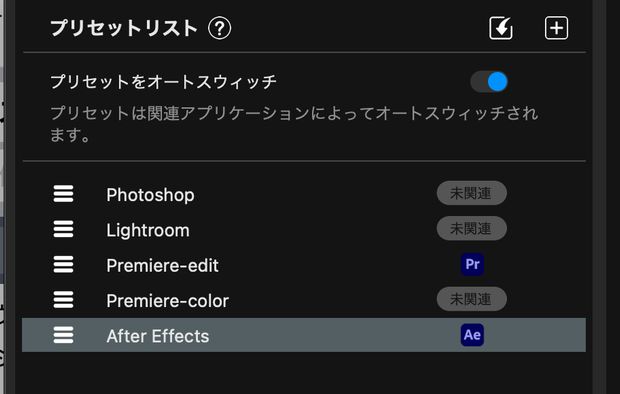This screenshot has width=620, height=394.
Task: Click the Photoshop row drag handle icon
Action: 63,194
